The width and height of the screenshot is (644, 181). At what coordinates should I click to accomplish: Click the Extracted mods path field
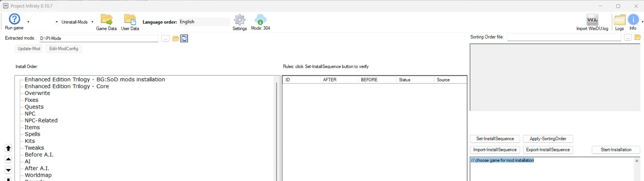[99, 38]
